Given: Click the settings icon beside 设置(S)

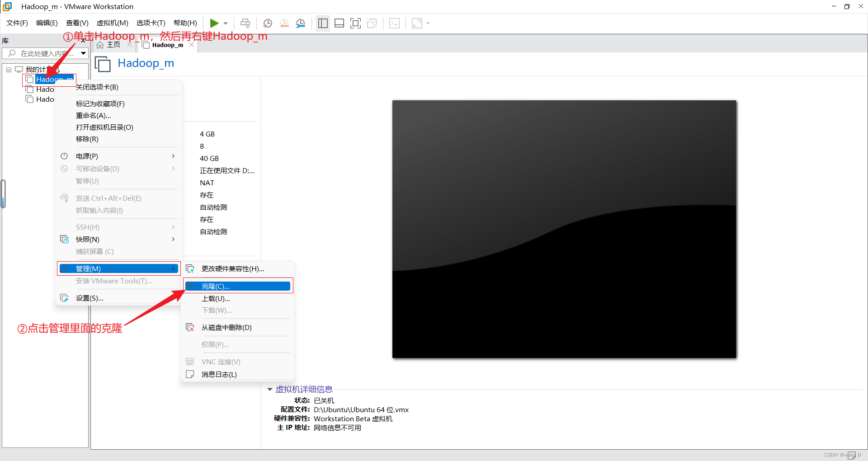Looking at the screenshot, I should pyautogui.click(x=64, y=298).
